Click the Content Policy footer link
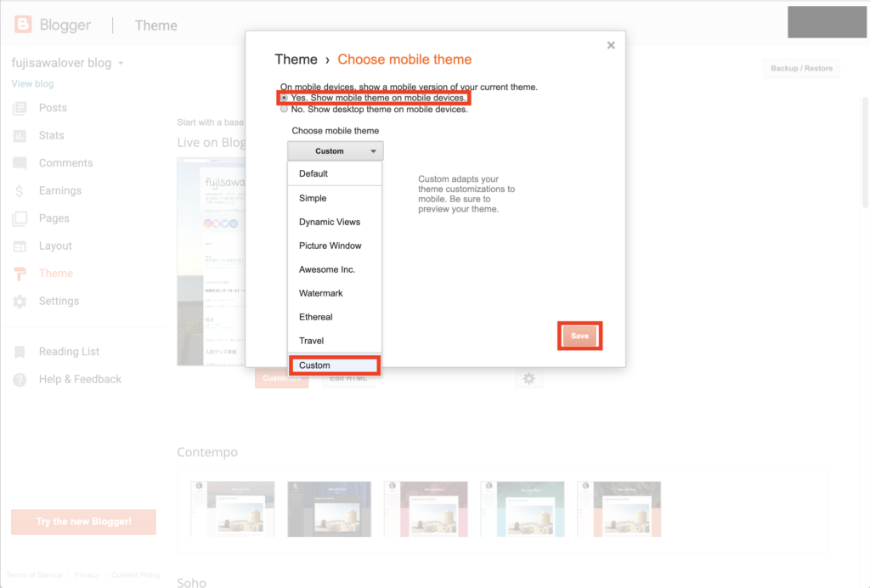This screenshot has width=870, height=588. pyautogui.click(x=135, y=575)
